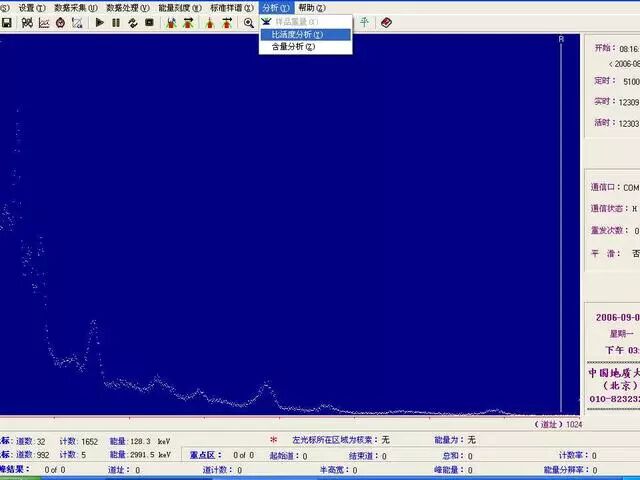Click the 计数率 status label

[573, 456]
